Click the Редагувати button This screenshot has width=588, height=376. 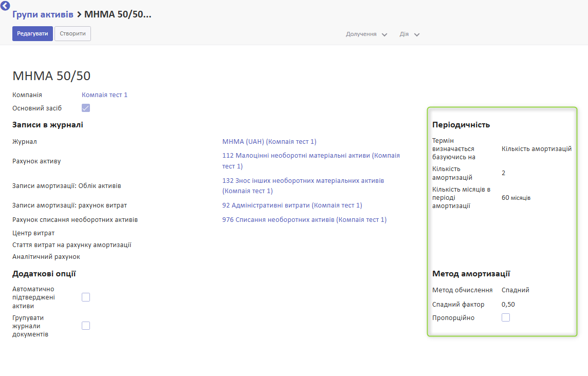pyautogui.click(x=32, y=34)
